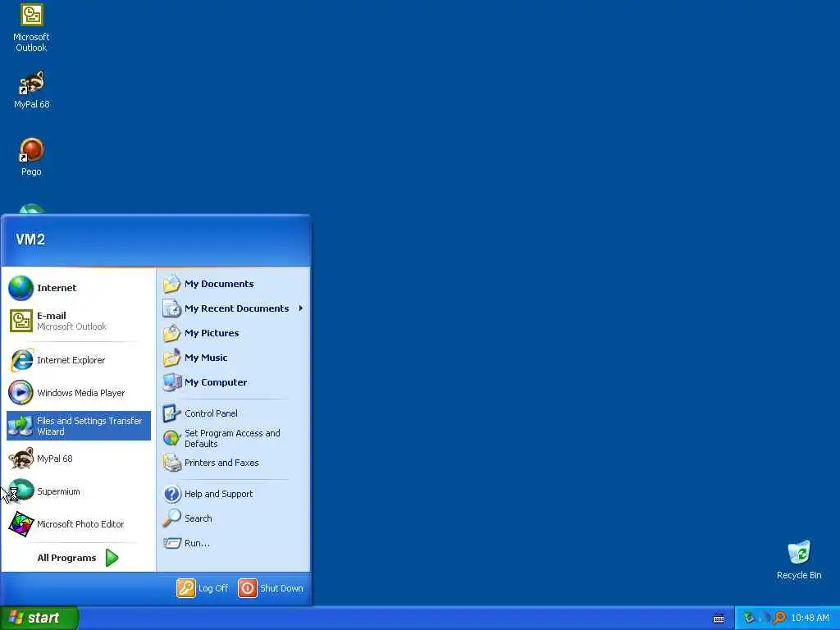The width and height of the screenshot is (840, 630).
Task: Expand My Recent Documents submenu arrow
Action: (x=301, y=308)
